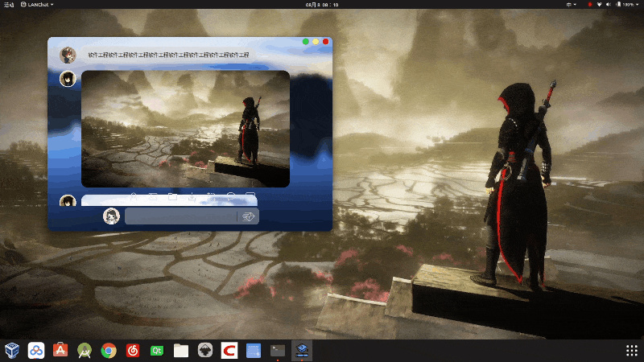
Task: Open Terminal from the dock
Action: [x=278, y=351]
